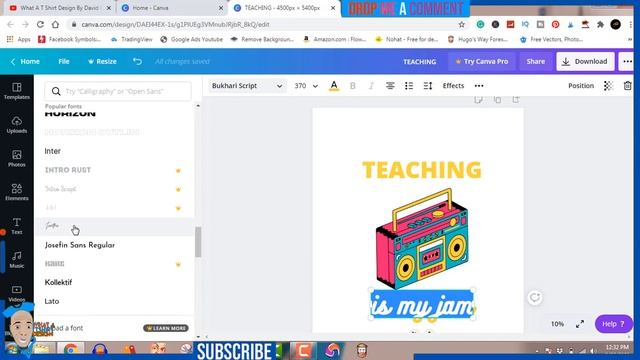
Task: Enter fullscreen presentation mode
Action: (580, 324)
